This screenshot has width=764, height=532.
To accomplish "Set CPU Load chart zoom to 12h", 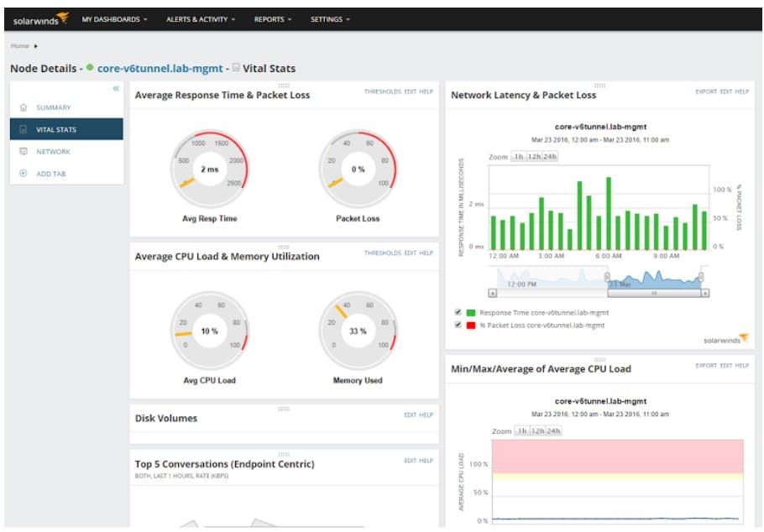I will pos(538,431).
